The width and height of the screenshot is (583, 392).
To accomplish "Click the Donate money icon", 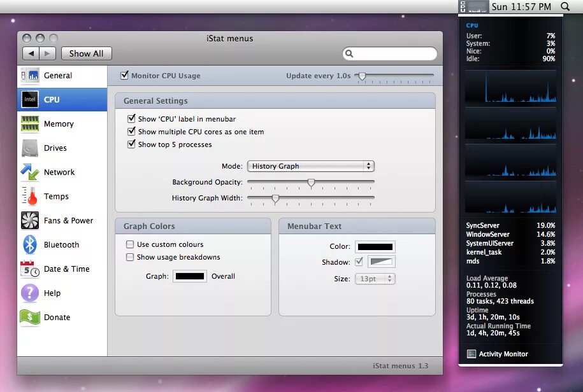I will 30,318.
